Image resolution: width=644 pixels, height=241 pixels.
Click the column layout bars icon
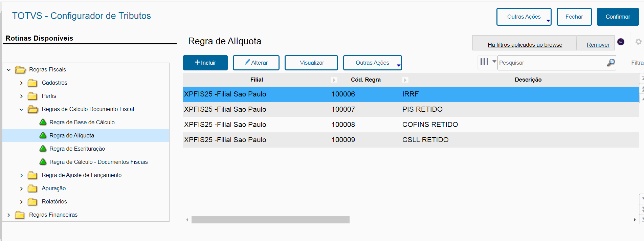click(484, 62)
